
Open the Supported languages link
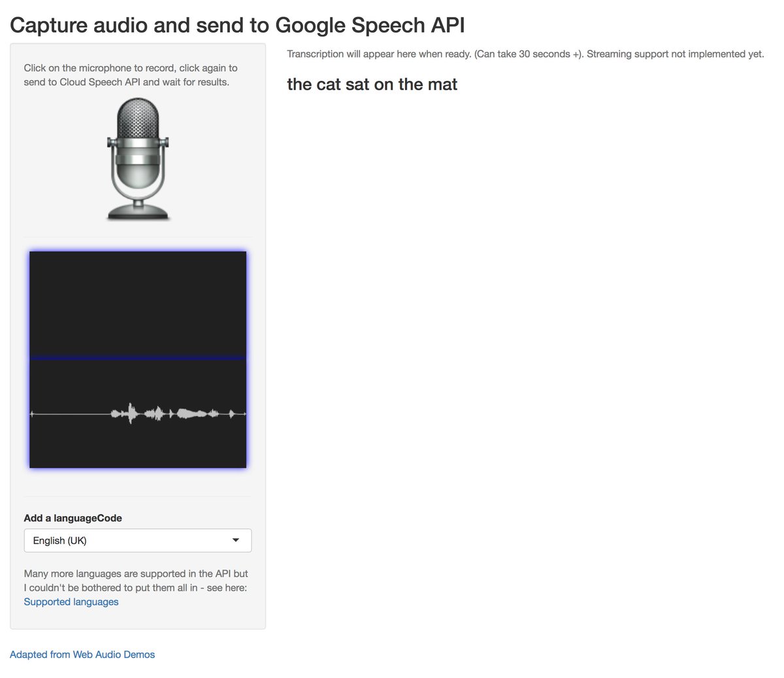(71, 602)
